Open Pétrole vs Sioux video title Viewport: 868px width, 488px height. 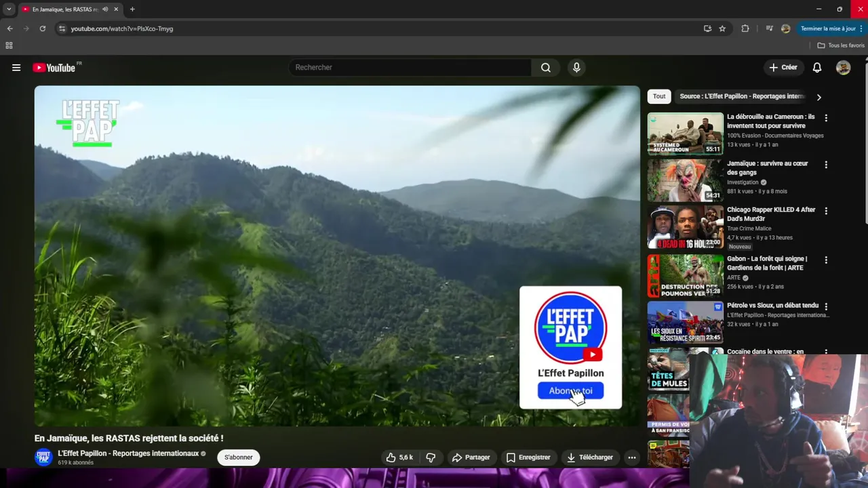pos(772,306)
